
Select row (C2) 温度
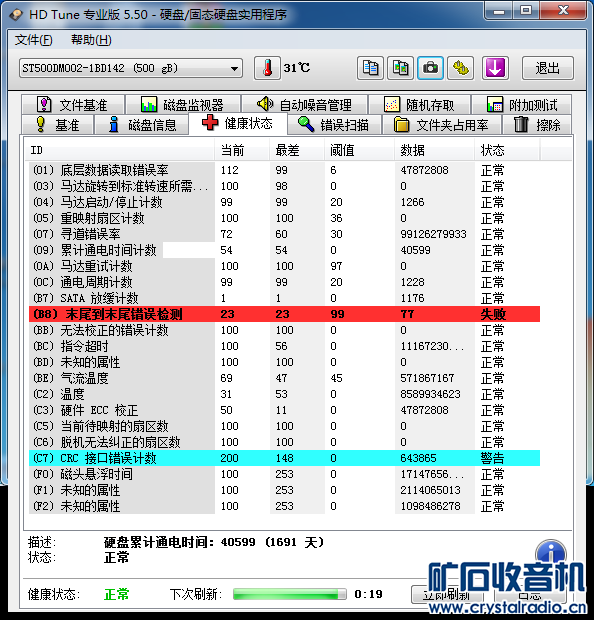(x=284, y=394)
